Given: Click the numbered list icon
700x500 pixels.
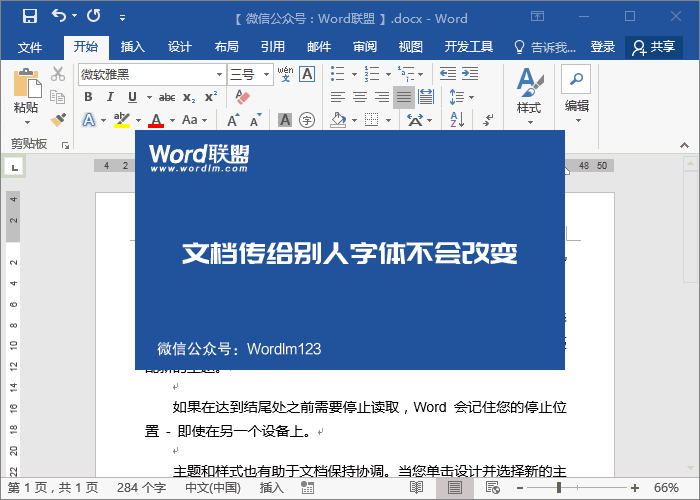Looking at the screenshot, I should tap(371, 74).
